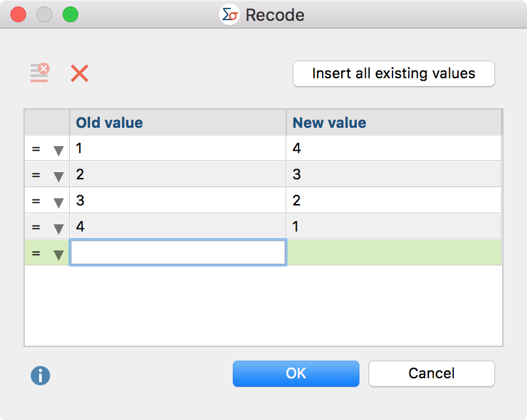
Task: Click the delete all rows icon
Action: coord(39,72)
